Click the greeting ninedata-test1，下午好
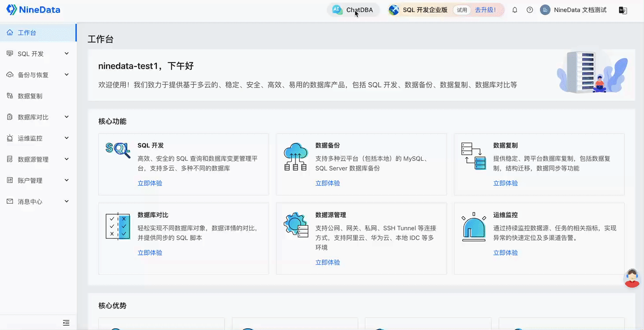644x330 pixels. click(x=146, y=66)
